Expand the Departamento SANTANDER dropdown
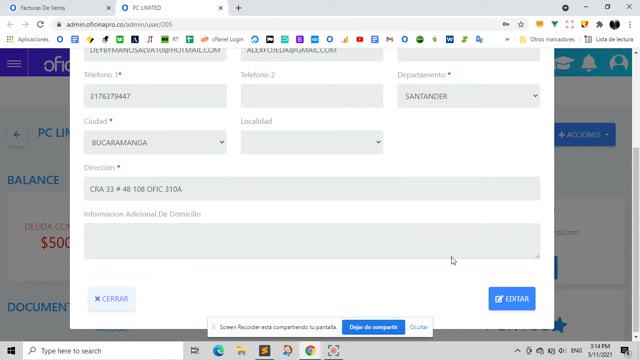Image resolution: width=640 pixels, height=360 pixels. click(x=469, y=96)
